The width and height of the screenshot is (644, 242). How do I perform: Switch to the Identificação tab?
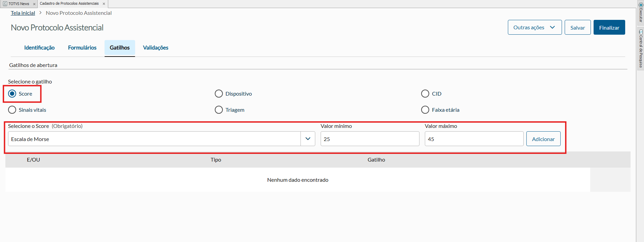point(39,48)
